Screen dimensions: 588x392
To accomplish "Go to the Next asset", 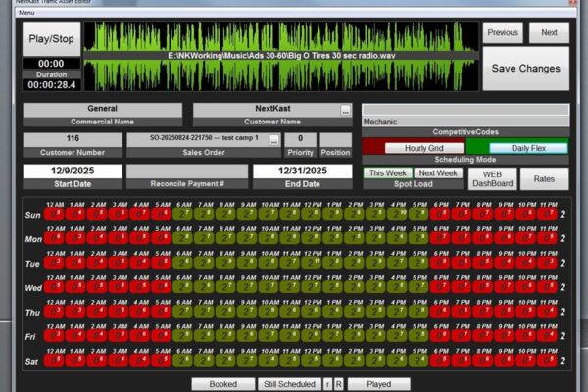I will click(x=549, y=32).
